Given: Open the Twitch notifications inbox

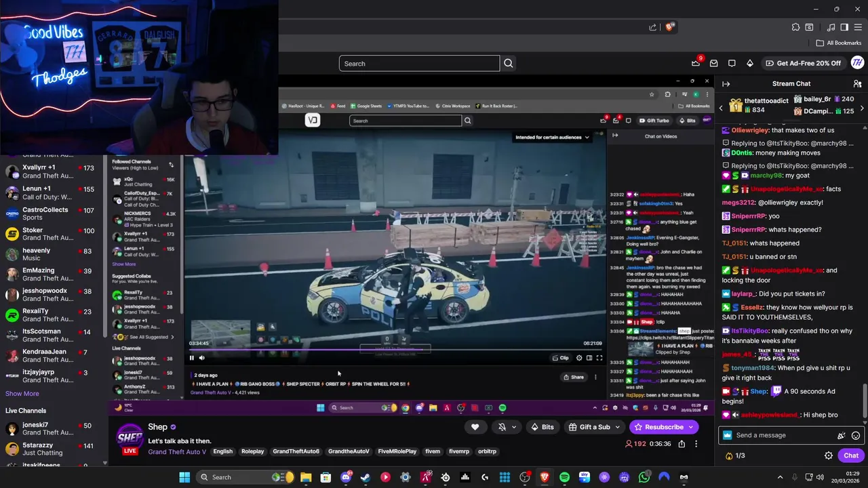Looking at the screenshot, I should 713,63.
